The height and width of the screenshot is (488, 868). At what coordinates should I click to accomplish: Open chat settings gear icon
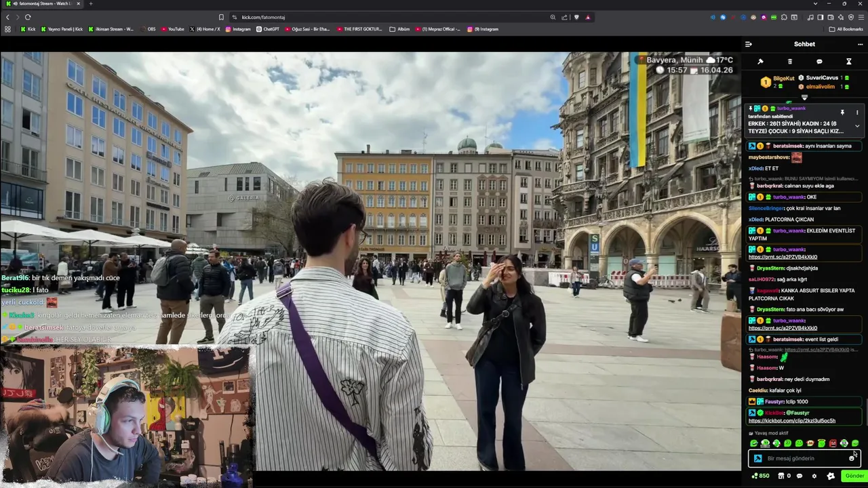coord(814,476)
